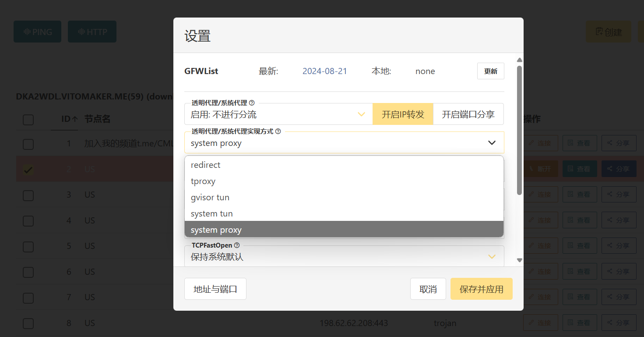Click 连接 for node ID 5
644x337 pixels.
coord(540,245)
